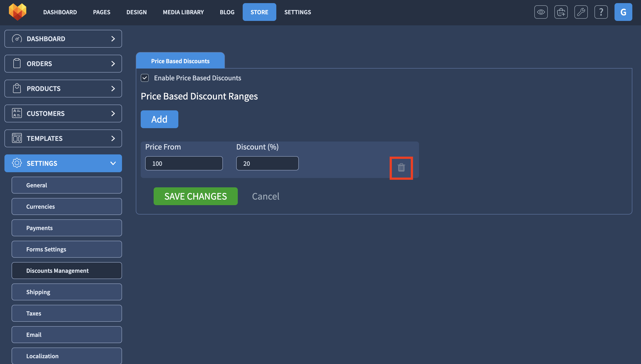
Task: Select the Price Based Discounts tab
Action: point(180,61)
